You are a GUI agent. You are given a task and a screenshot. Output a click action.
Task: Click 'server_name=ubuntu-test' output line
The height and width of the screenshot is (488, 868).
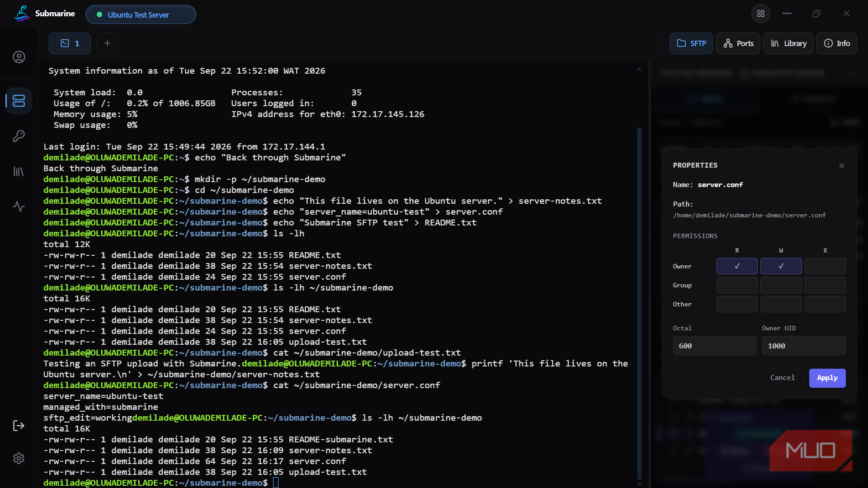[x=103, y=396]
